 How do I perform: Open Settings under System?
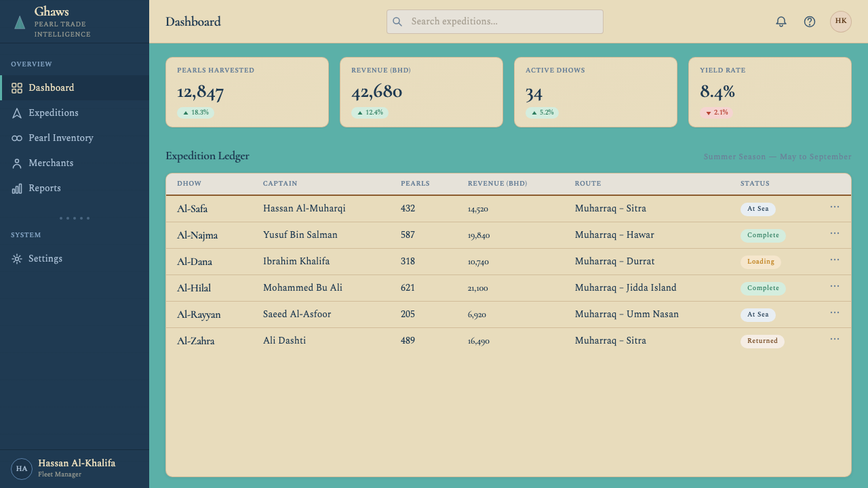(75, 259)
